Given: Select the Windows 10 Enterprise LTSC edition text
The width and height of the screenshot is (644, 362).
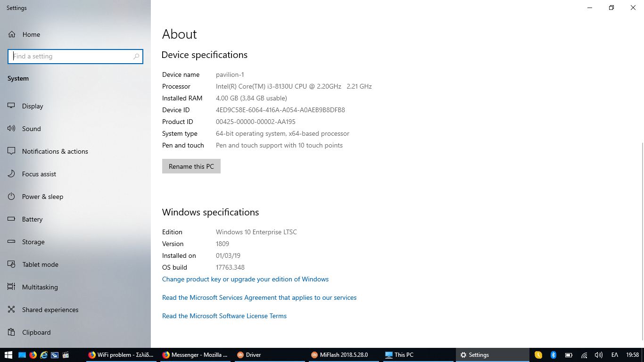Looking at the screenshot, I should [256, 232].
